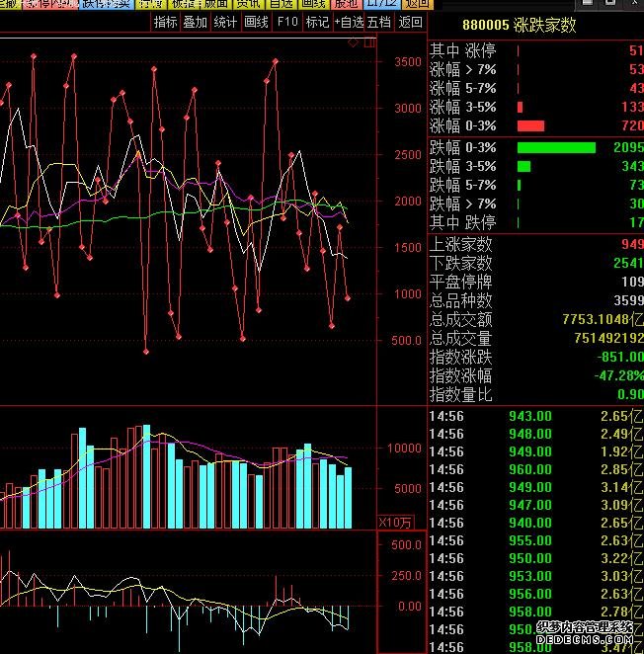
Task: Click the 10000 volume axis label
Action: point(404,449)
